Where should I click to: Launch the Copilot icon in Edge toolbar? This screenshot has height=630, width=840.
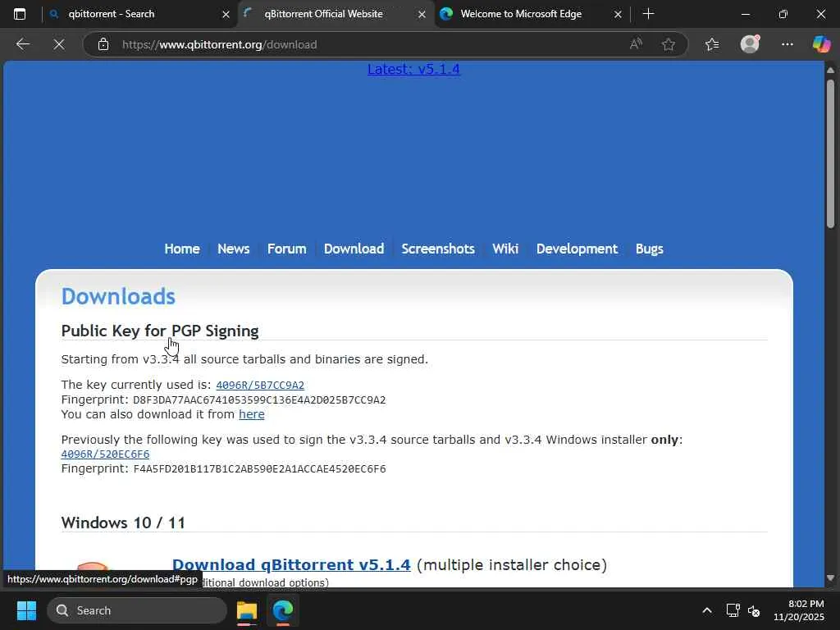[x=821, y=44]
